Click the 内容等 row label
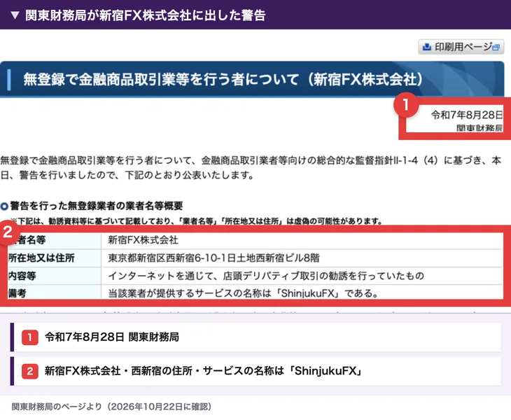Viewport: 511px width, 420px height. [x=55, y=276]
